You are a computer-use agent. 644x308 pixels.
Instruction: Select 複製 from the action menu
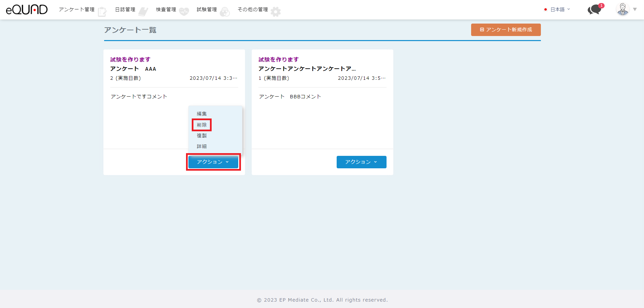point(202,136)
